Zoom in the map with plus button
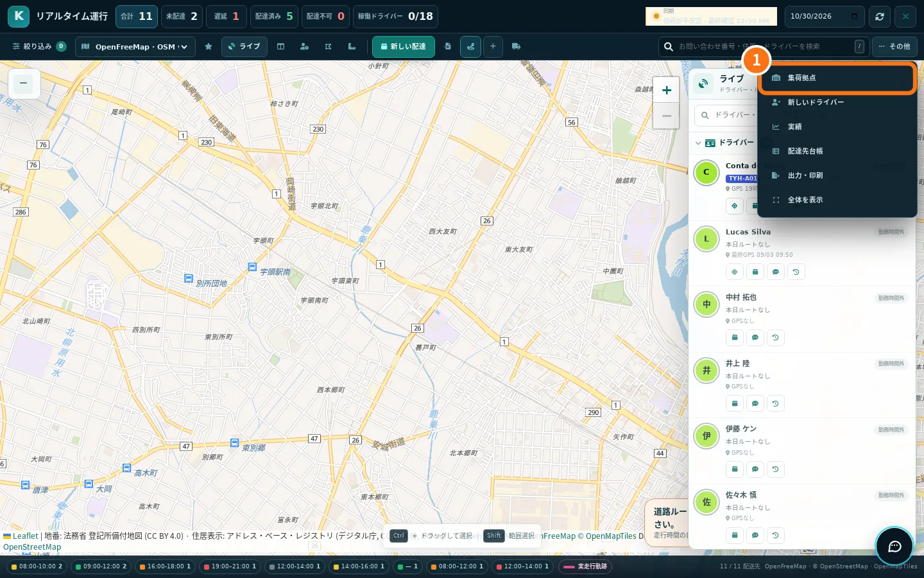This screenshot has height=578, width=924. coord(666,91)
